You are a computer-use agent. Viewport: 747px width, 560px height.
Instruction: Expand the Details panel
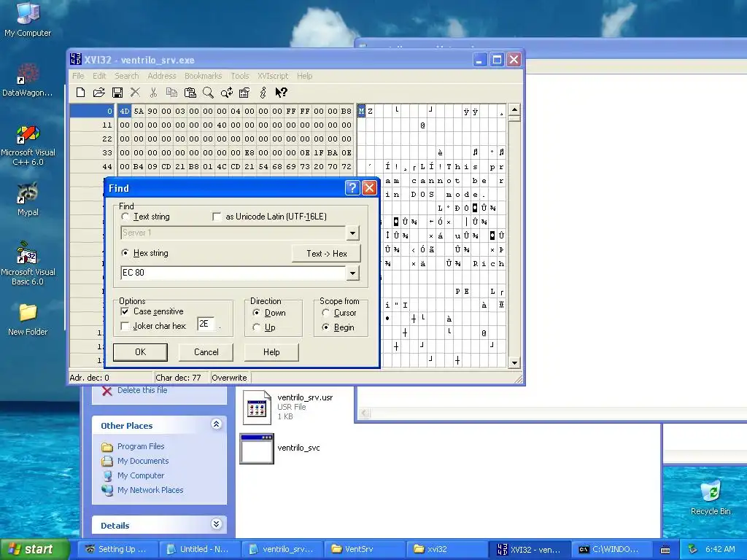pos(216,524)
